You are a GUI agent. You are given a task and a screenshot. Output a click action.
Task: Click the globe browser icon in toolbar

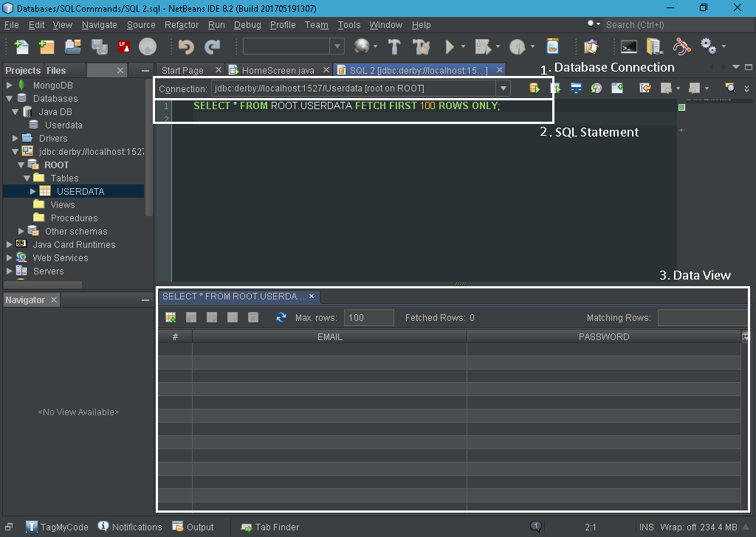[x=362, y=46]
